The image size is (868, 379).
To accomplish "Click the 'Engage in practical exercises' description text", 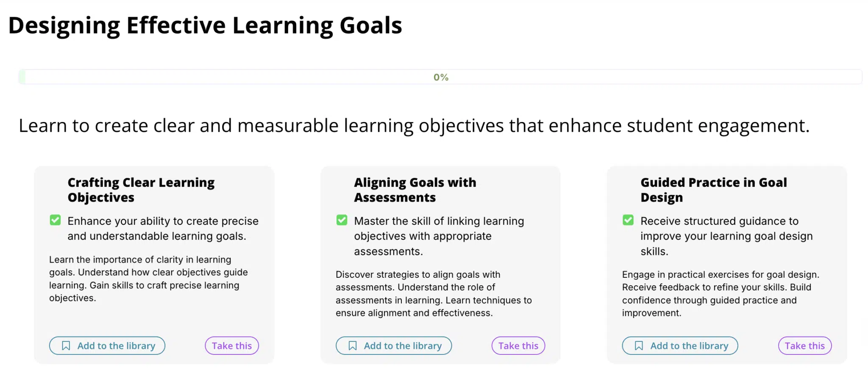I will 721,293.
